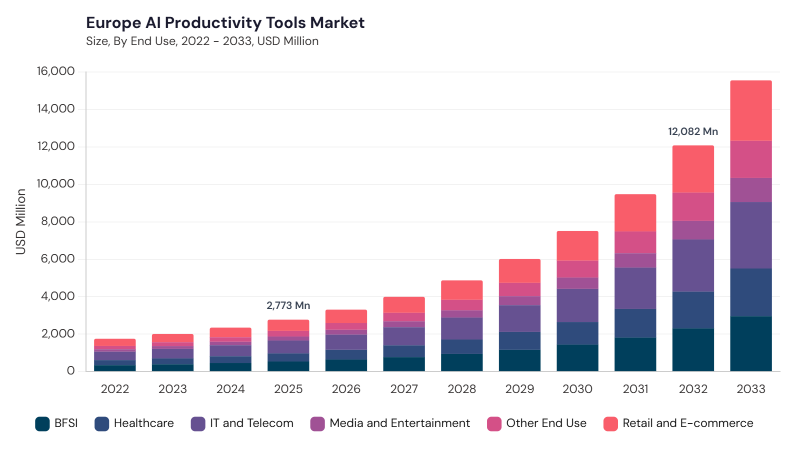Click the 14,000 y-axis tick label

(x=56, y=109)
